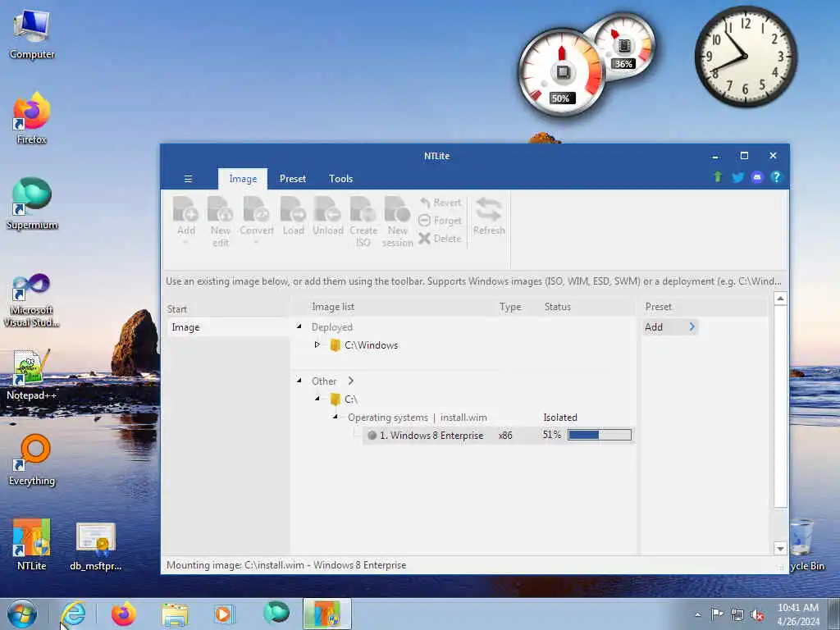Viewport: 840px width, 630px height.
Task: Show hidden tray icons arrow
Action: pos(697,614)
